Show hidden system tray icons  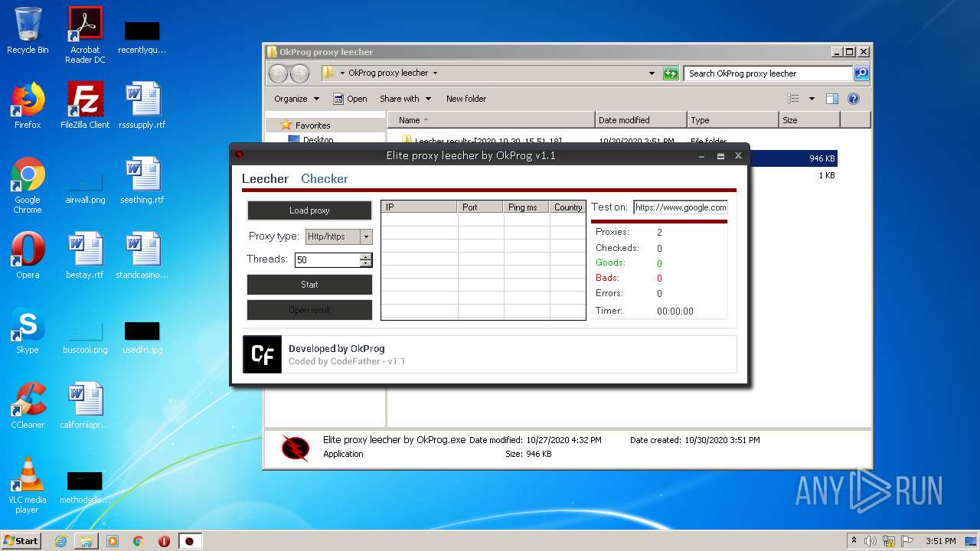tap(854, 541)
